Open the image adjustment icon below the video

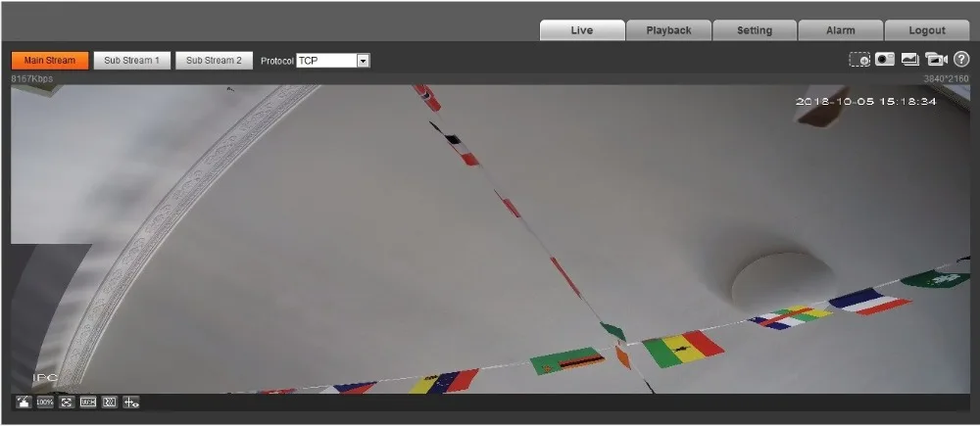[24, 402]
